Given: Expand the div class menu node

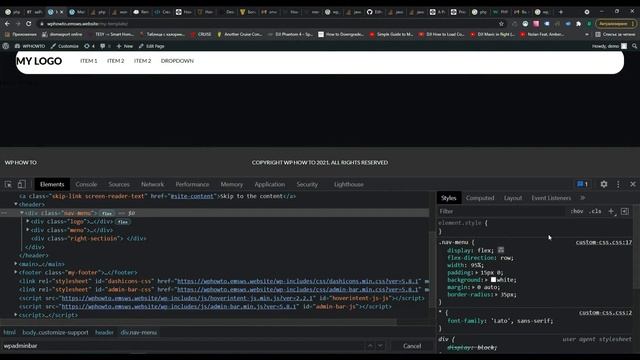Looking at the screenshot, I should (28, 230).
